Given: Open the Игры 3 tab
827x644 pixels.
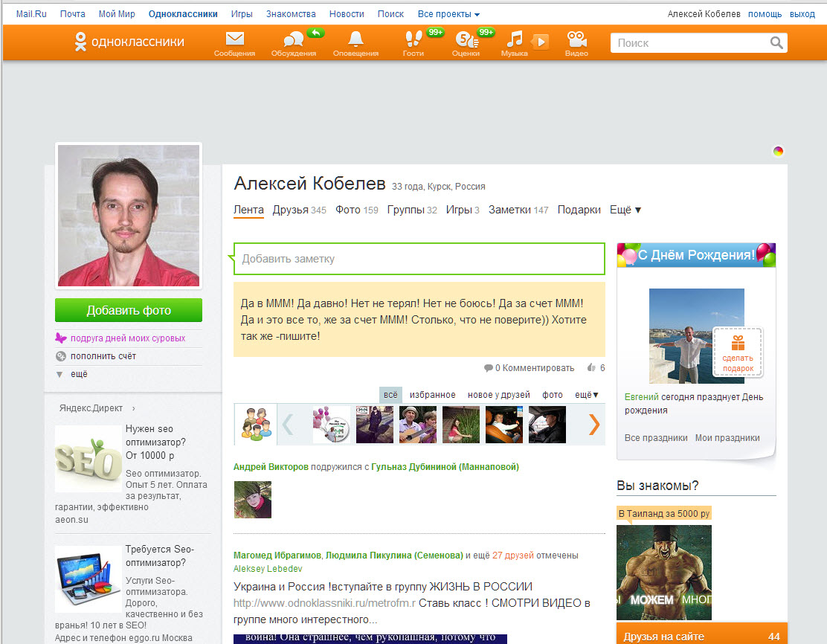Looking at the screenshot, I should (x=463, y=210).
